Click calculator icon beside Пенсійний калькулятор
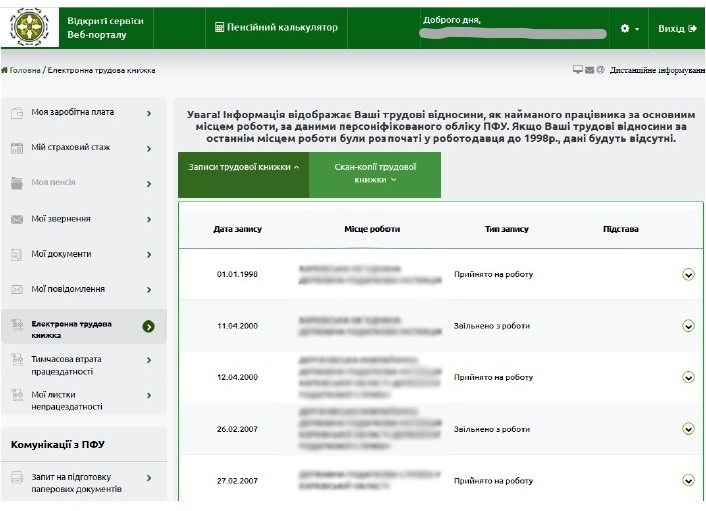706x511 pixels. [x=219, y=27]
